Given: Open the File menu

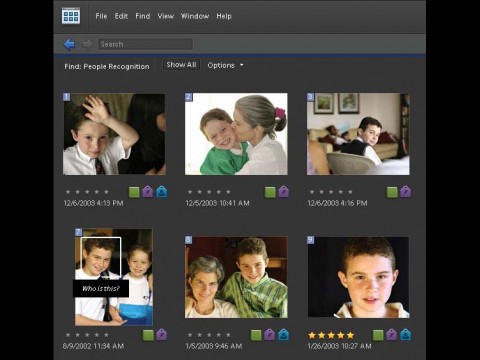Looking at the screenshot, I should pyautogui.click(x=101, y=16).
